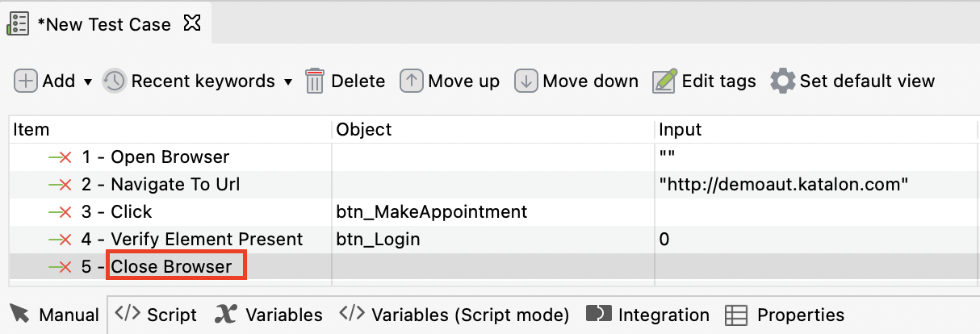The height and width of the screenshot is (334, 980).
Task: Click the Set default view gear icon
Action: (782, 81)
